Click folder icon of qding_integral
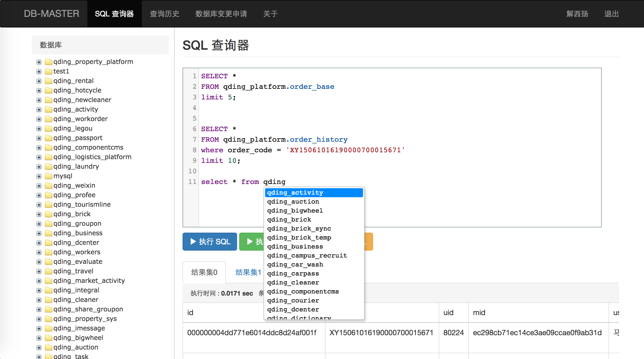The width and height of the screenshot is (644, 359). point(48,290)
